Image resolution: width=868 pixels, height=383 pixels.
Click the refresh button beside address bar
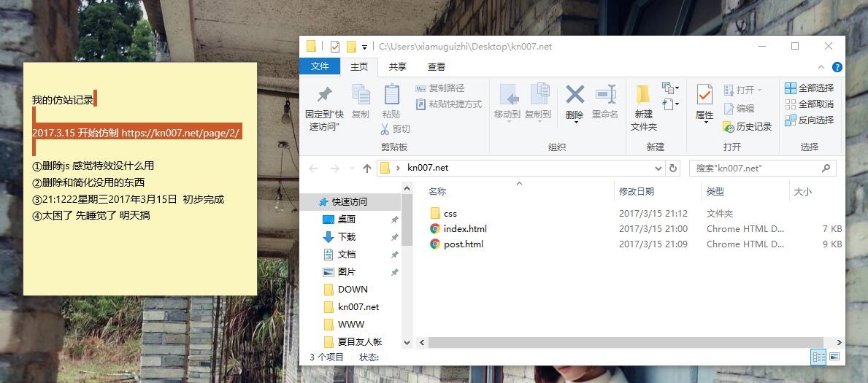click(x=672, y=168)
